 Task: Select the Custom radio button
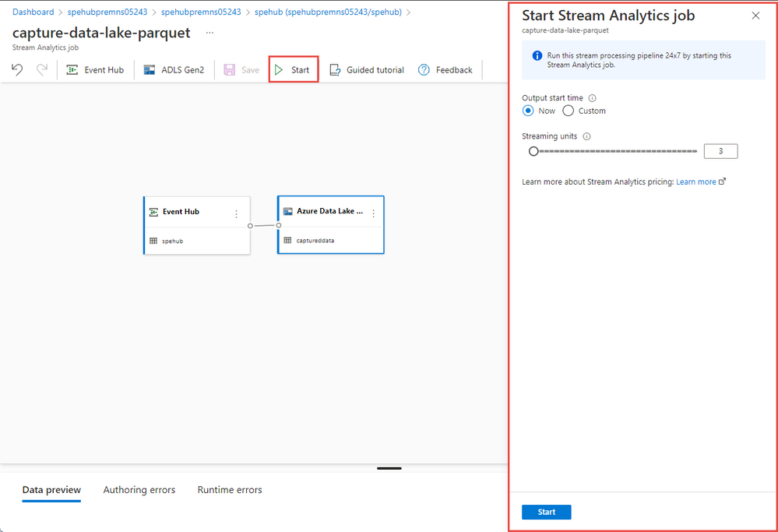(568, 111)
